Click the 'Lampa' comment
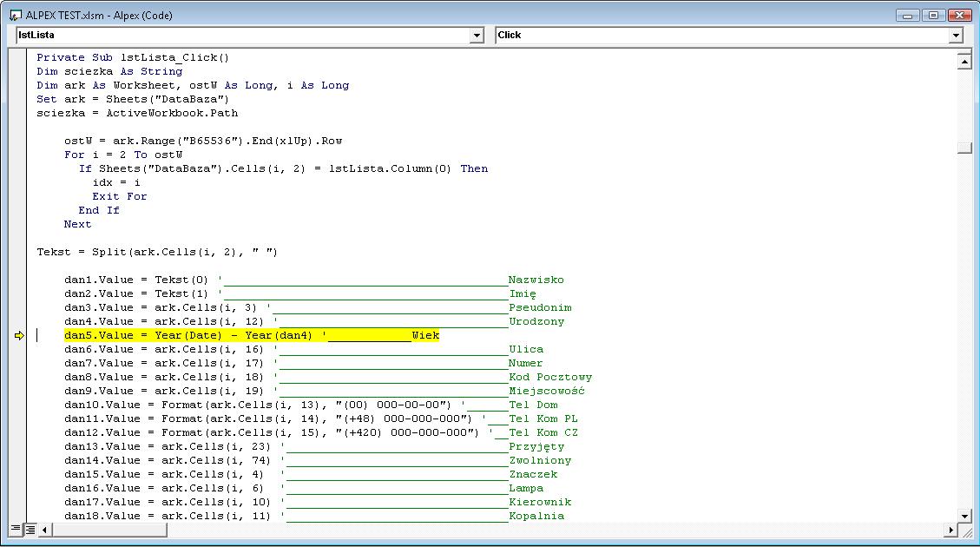This screenshot has height=547, width=980. (x=526, y=488)
